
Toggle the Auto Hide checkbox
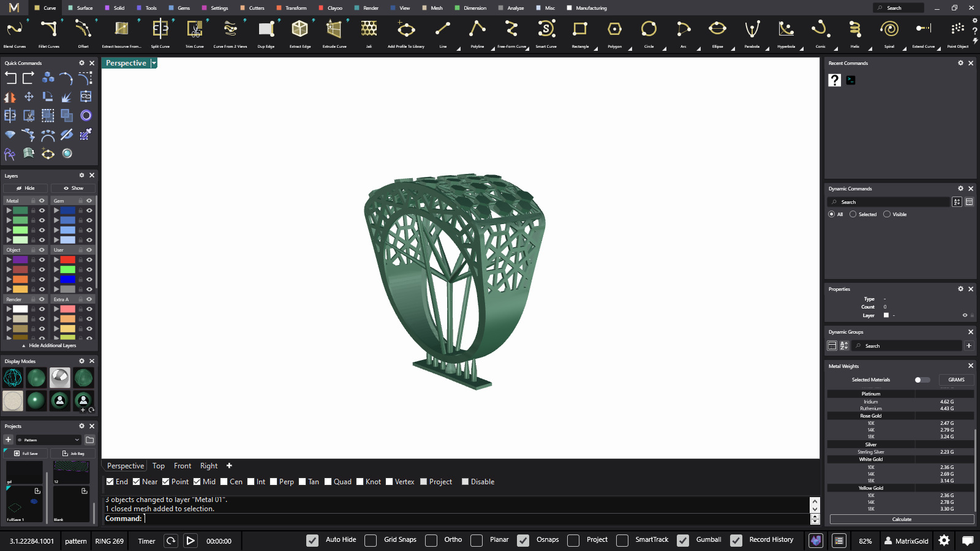(x=312, y=540)
